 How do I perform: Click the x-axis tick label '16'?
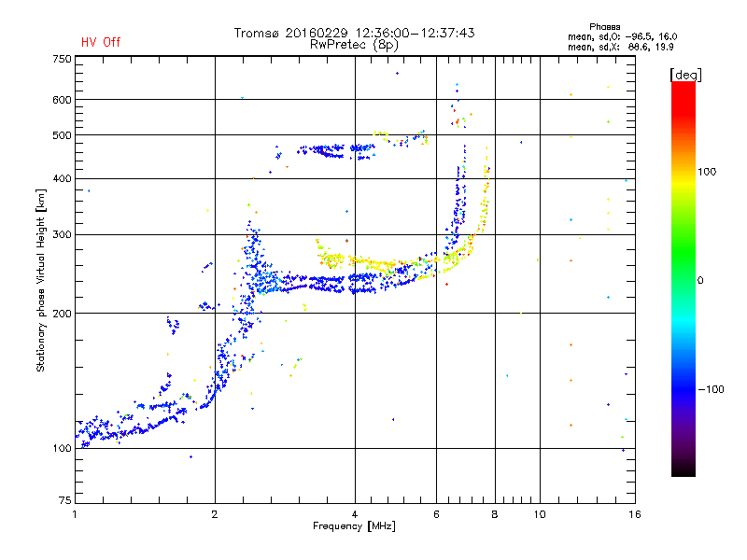[635, 514]
